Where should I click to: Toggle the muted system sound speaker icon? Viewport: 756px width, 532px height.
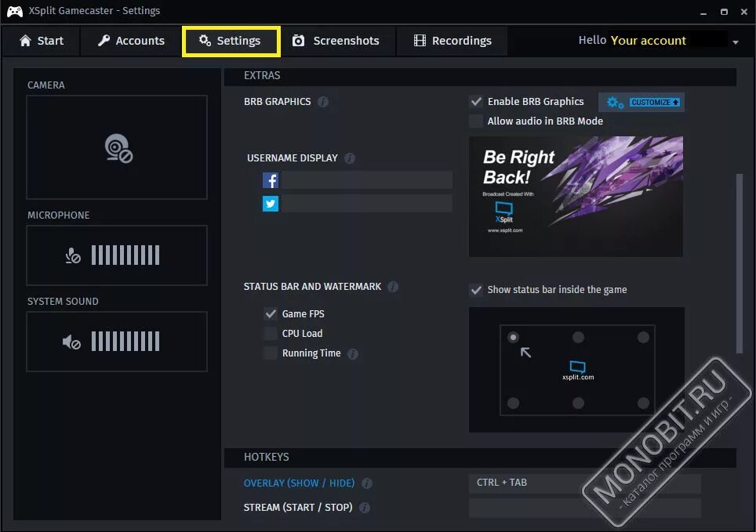(x=71, y=342)
